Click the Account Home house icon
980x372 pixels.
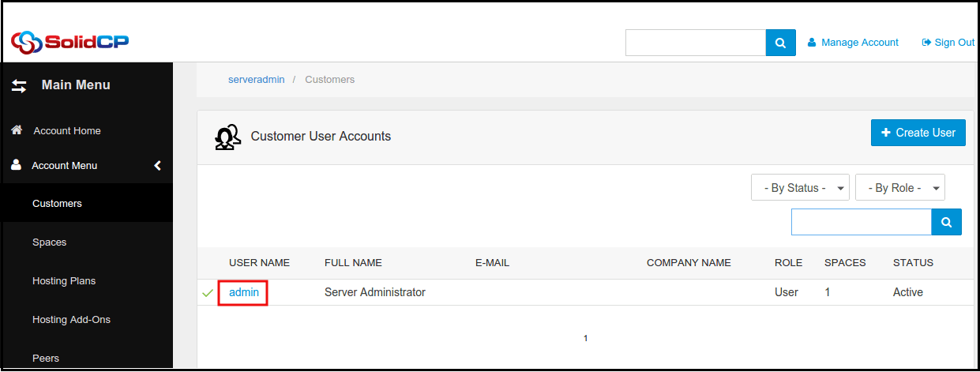(17, 130)
